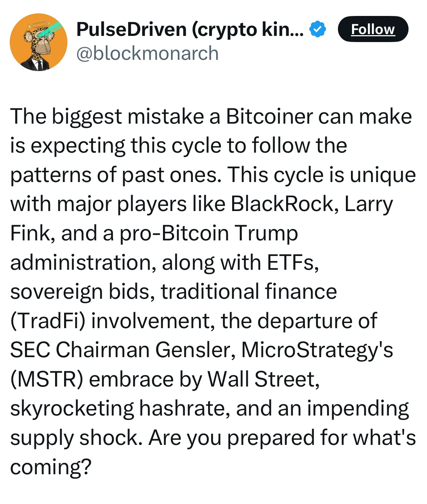Click "(MSTR)" in the tweet body
Viewport: 427px width, 504px height.
tap(47, 379)
